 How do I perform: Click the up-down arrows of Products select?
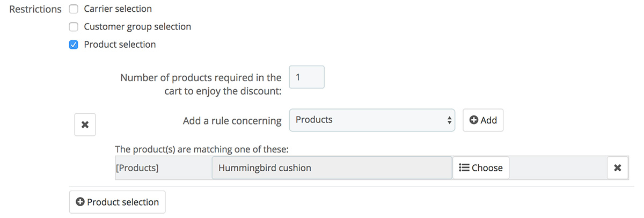click(450, 120)
